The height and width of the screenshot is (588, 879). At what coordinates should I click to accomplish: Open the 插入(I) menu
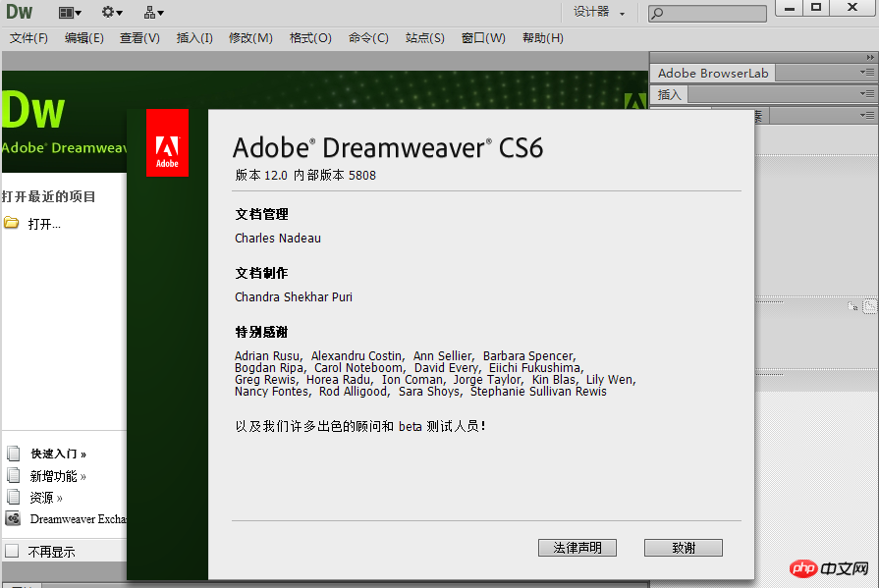coord(194,38)
